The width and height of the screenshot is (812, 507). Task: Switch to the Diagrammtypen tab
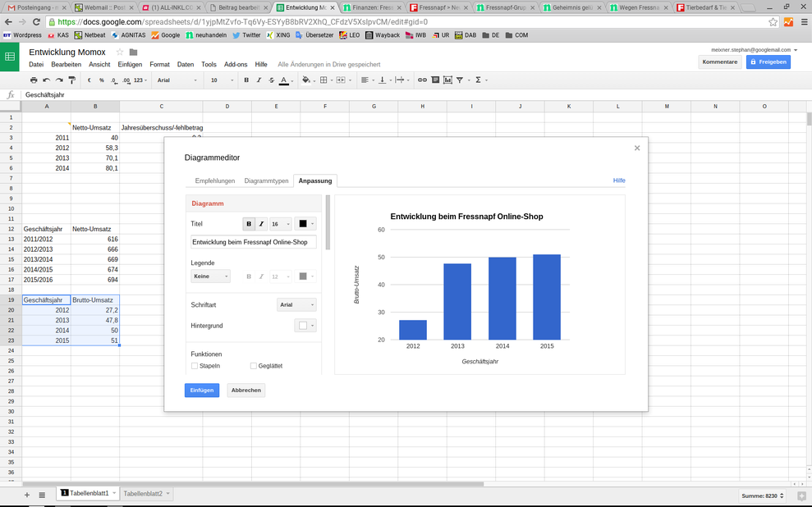pos(266,180)
